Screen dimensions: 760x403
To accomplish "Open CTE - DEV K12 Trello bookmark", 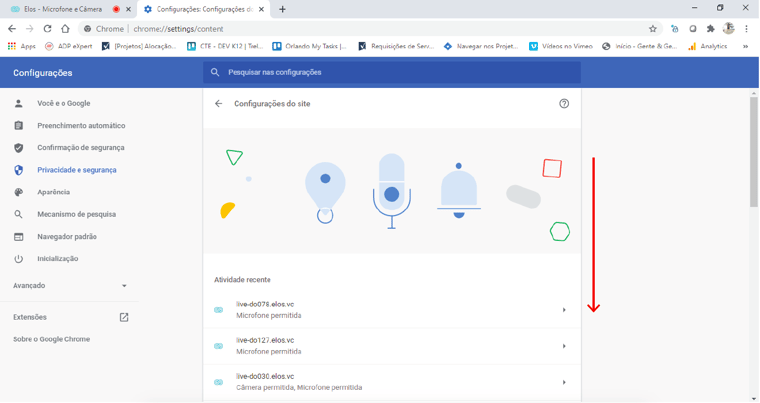I will pos(225,47).
